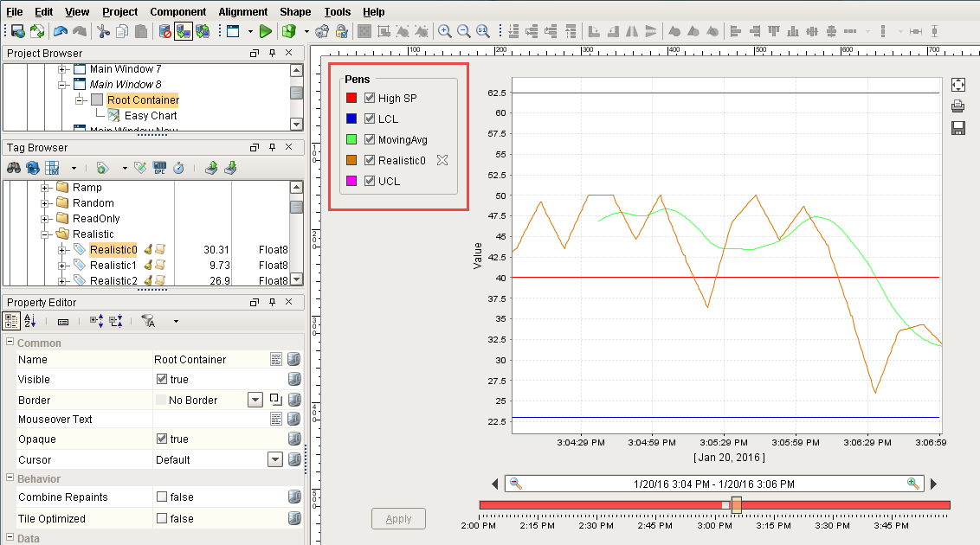Click the Undo arrow icon
Image resolution: width=980 pixels, height=545 pixels.
(61, 31)
